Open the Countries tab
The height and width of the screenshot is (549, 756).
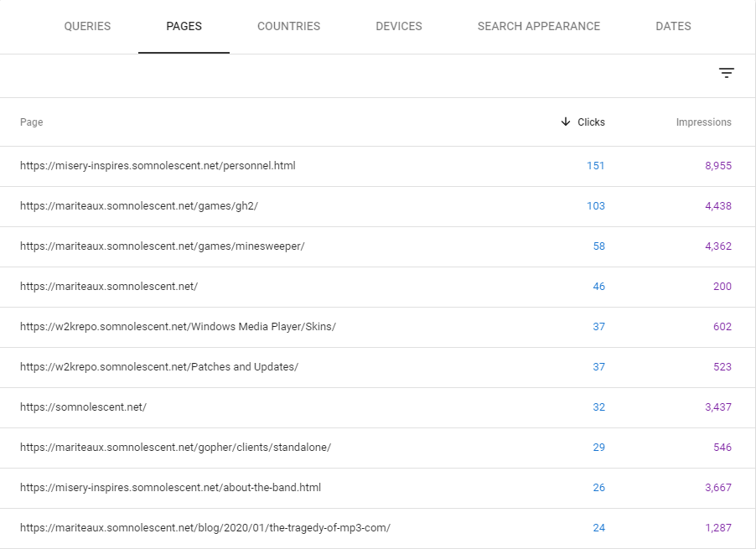point(288,27)
